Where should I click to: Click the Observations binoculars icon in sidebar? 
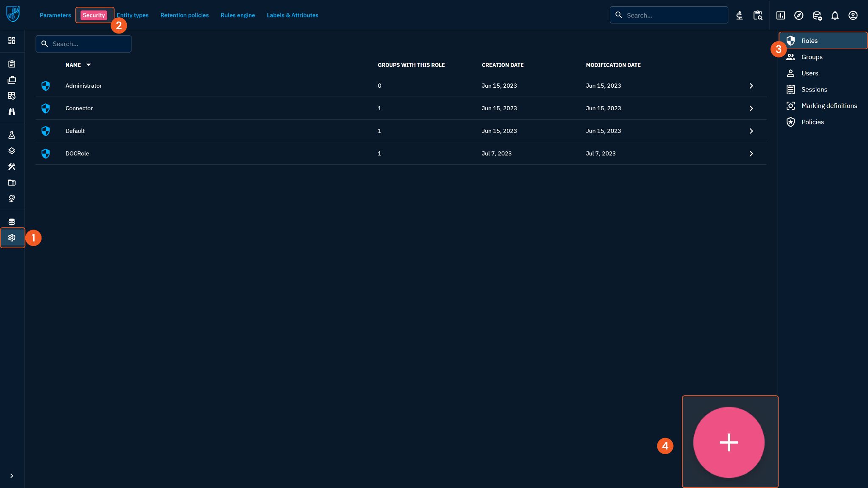click(12, 111)
